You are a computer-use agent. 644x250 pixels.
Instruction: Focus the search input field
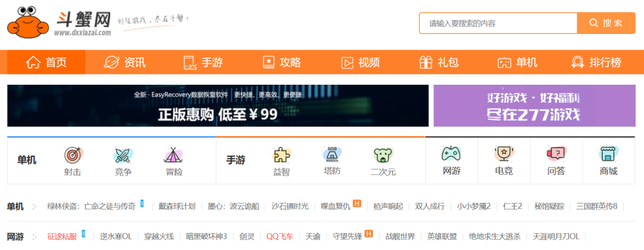pos(498,23)
